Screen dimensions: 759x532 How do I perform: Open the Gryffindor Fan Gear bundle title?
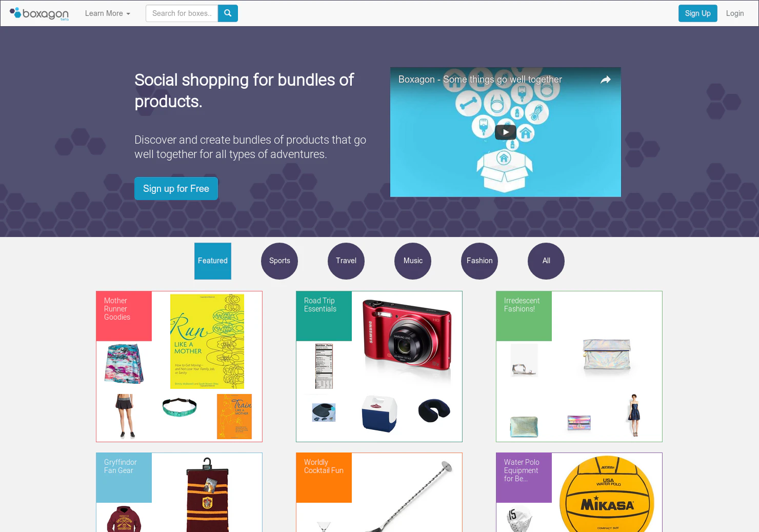(x=120, y=466)
